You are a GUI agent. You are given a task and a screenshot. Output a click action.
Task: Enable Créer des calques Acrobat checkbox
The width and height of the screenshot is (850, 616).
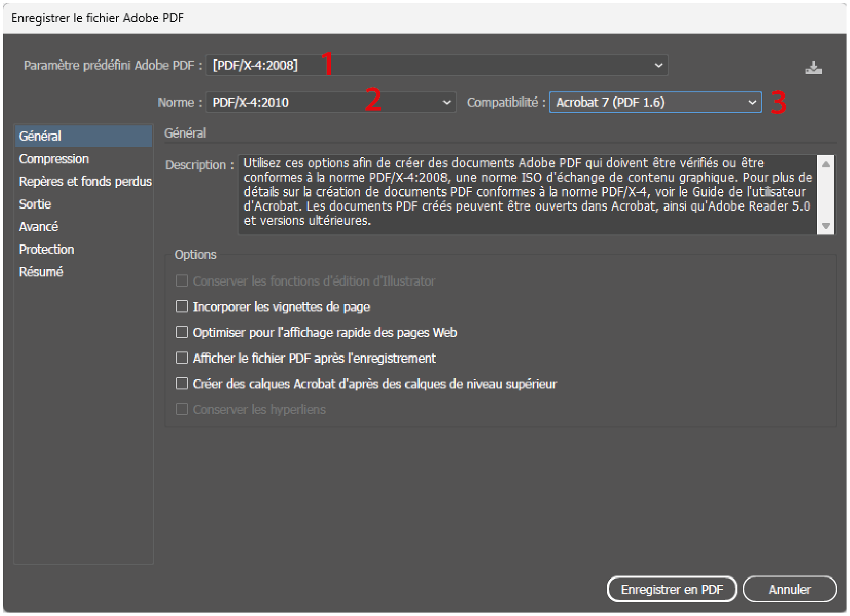coord(182,384)
